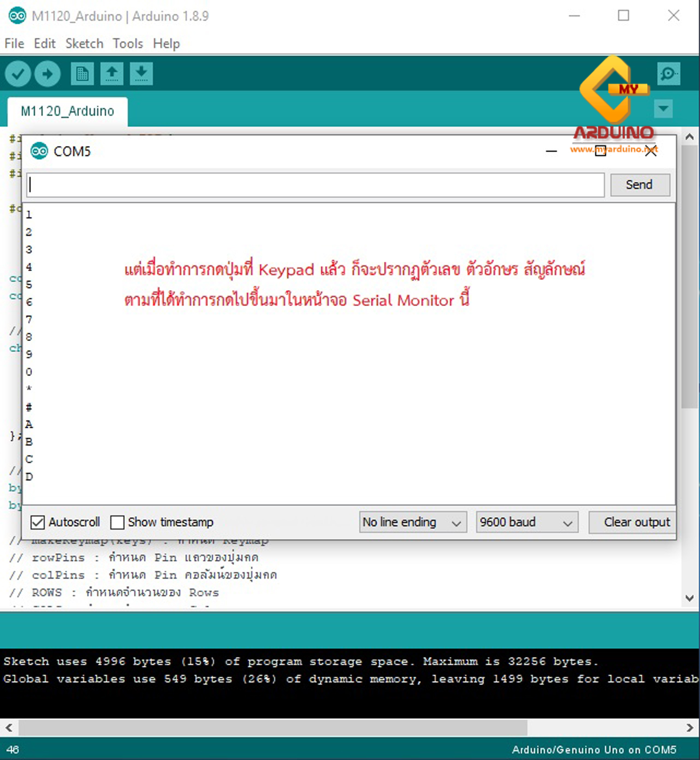
Task: Create a new sketch with New icon
Action: click(x=82, y=74)
